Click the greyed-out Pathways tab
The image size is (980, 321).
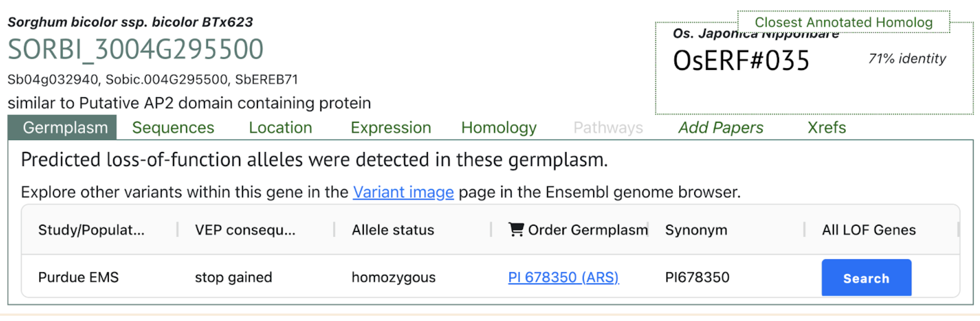[x=608, y=127]
